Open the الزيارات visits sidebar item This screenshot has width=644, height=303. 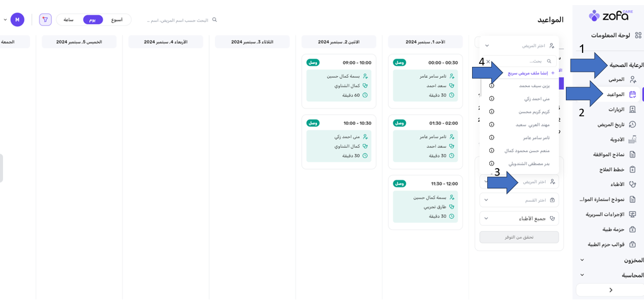(616, 109)
